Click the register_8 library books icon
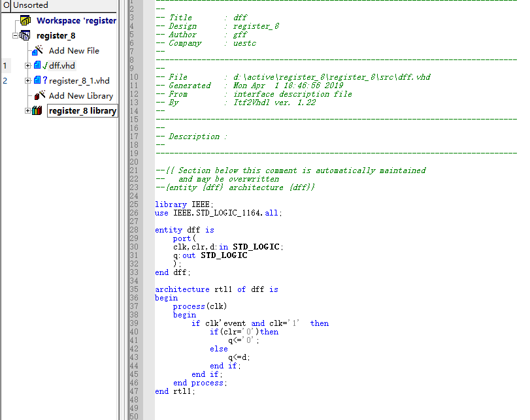530x420 pixels. 37,110
